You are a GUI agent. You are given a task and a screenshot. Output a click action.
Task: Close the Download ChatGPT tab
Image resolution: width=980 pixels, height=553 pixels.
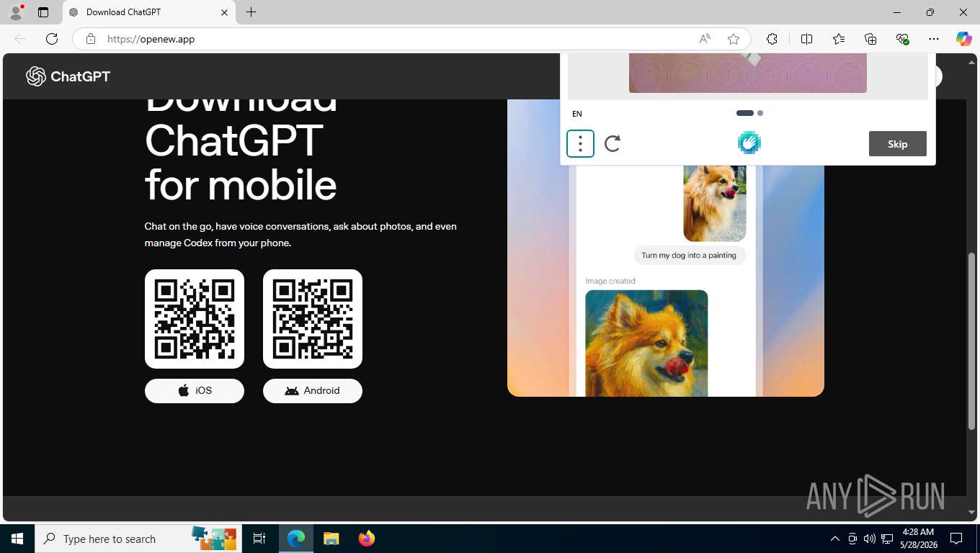pyautogui.click(x=224, y=12)
